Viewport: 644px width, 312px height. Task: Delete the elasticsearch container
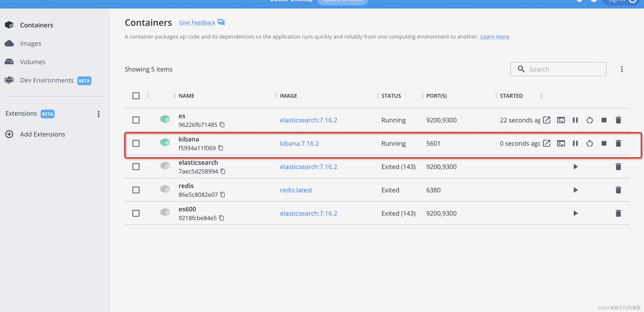pos(618,167)
